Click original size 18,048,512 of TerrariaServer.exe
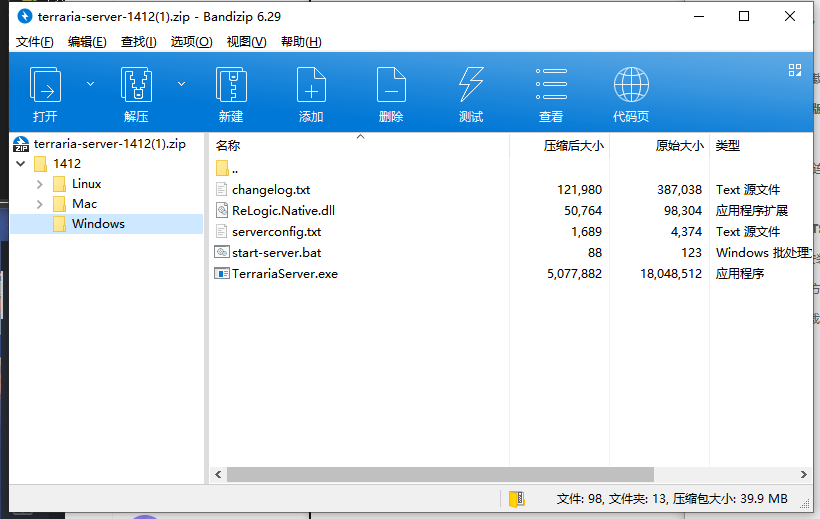 point(671,274)
